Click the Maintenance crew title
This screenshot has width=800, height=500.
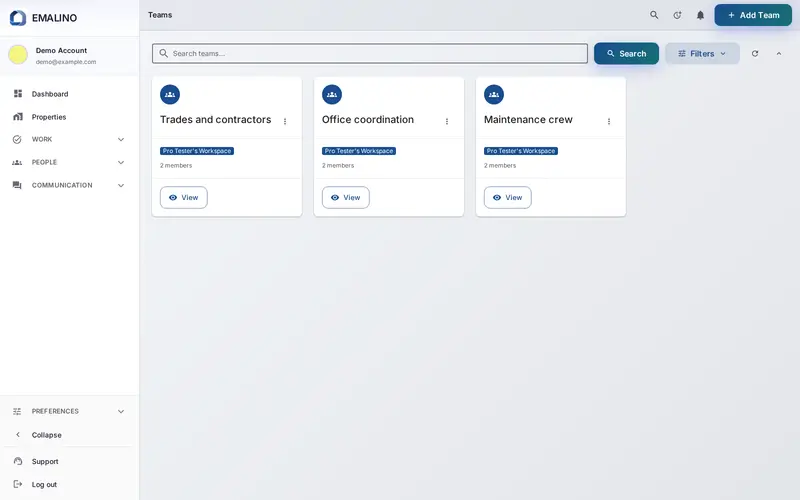pyautogui.click(x=528, y=119)
